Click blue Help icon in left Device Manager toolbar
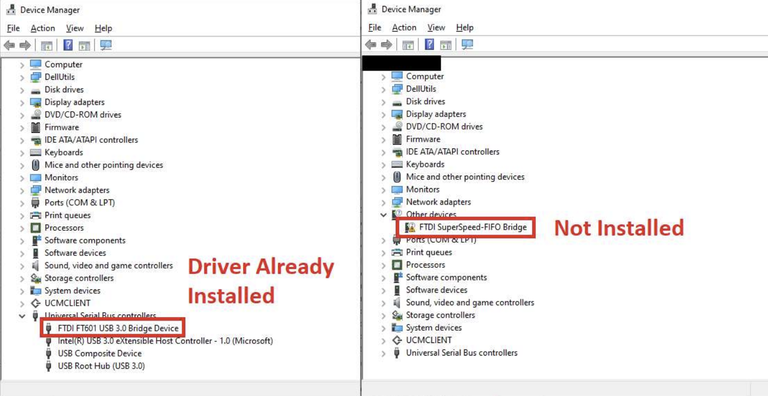This screenshot has height=396, width=768. click(68, 45)
